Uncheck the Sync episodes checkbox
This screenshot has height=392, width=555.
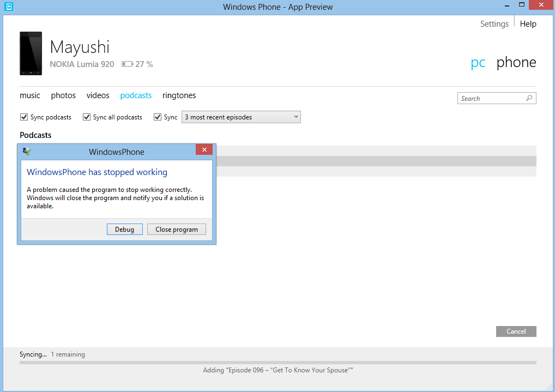[158, 117]
